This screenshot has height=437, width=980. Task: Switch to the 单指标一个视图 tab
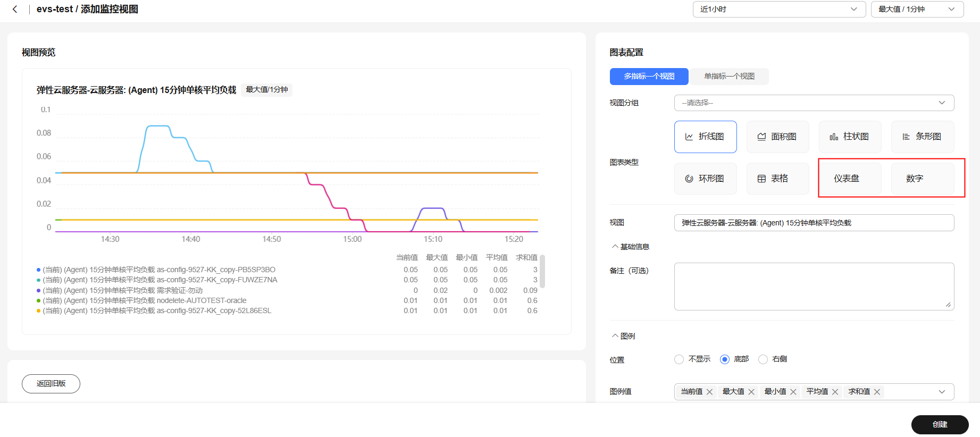(x=729, y=77)
